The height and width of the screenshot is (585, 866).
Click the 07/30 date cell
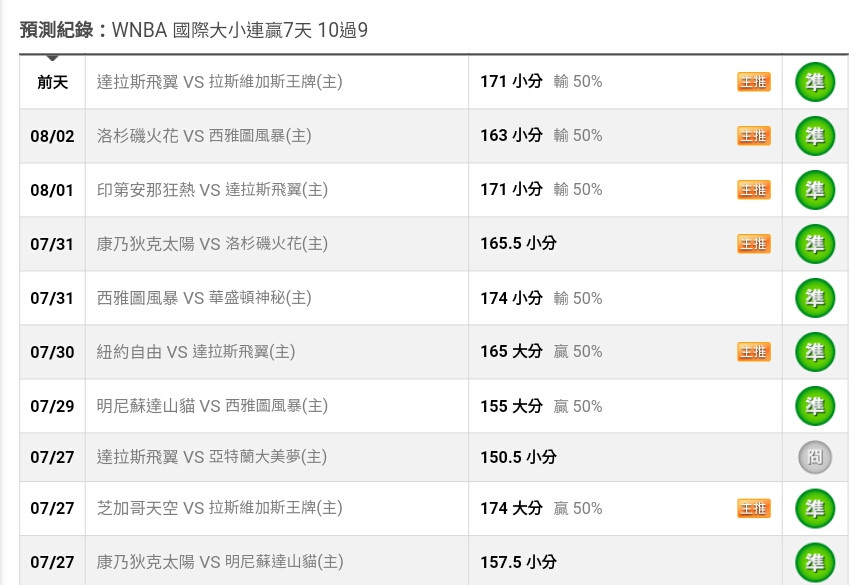pos(52,352)
